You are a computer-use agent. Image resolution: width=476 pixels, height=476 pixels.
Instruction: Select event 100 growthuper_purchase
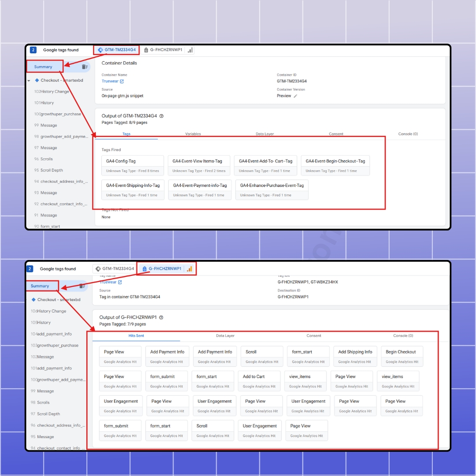[58, 114]
